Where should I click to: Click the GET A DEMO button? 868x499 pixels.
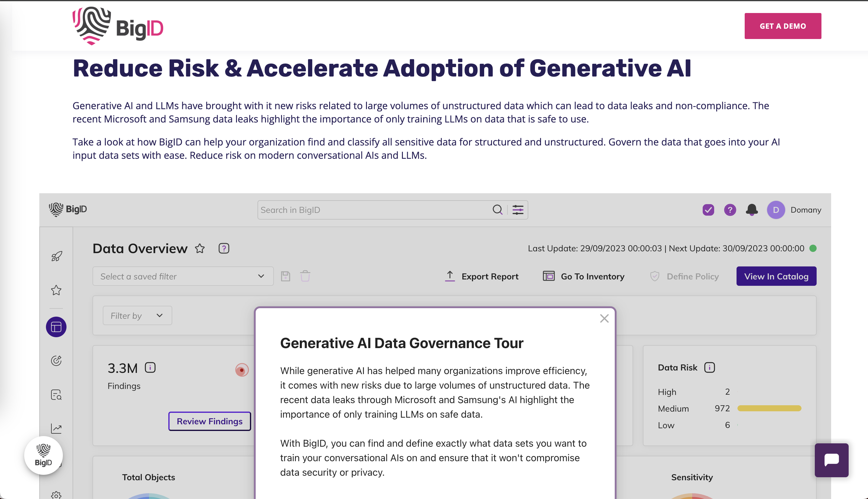tap(783, 26)
